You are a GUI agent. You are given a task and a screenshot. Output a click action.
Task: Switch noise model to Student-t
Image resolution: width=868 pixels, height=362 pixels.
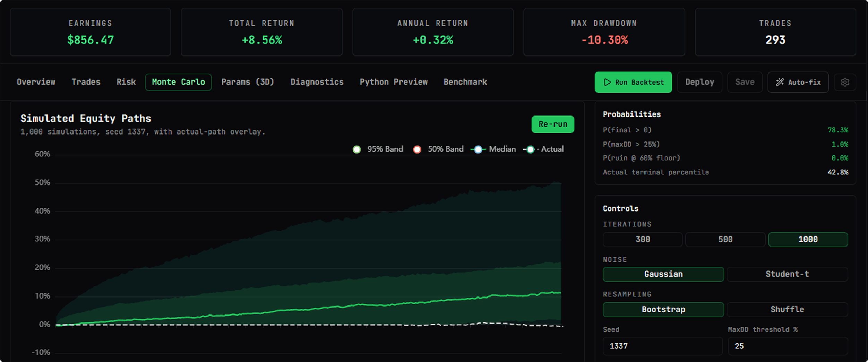pos(787,274)
